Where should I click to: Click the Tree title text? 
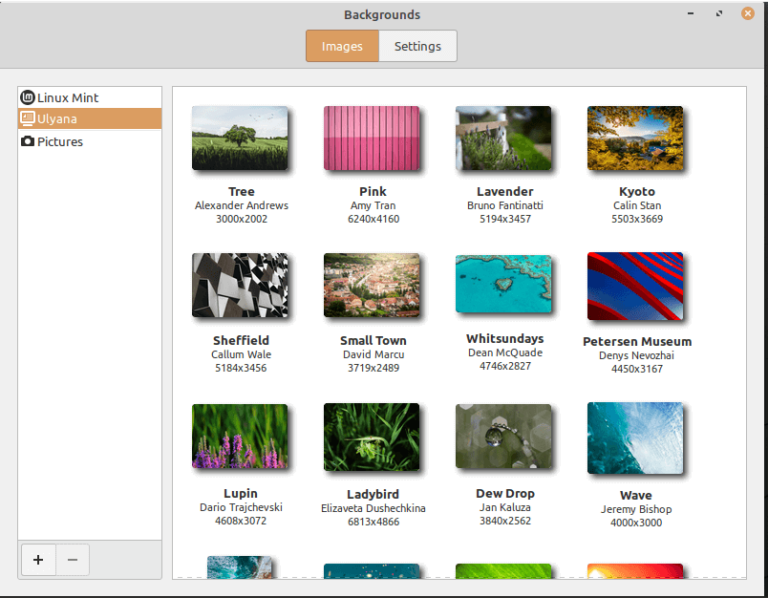(241, 191)
